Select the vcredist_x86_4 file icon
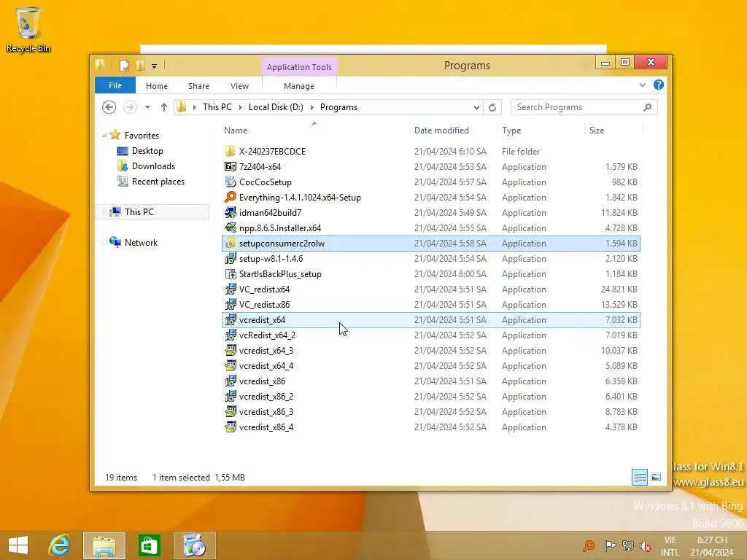The width and height of the screenshot is (747, 560). pyautogui.click(x=230, y=427)
